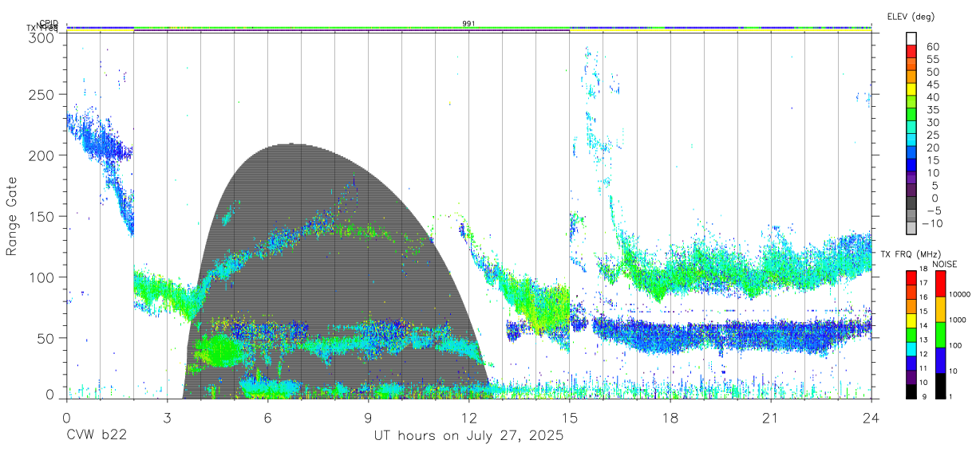Click the gray swatch between -5 and -10 in ELEV legend

tap(911, 216)
